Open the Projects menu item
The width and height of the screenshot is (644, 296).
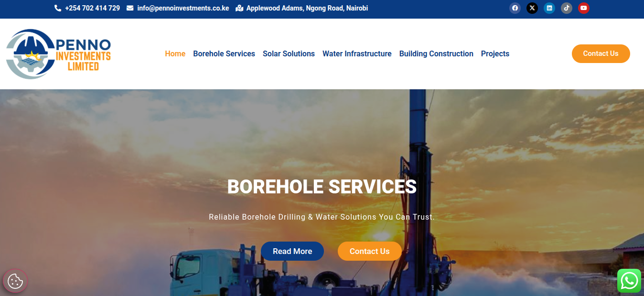495,54
